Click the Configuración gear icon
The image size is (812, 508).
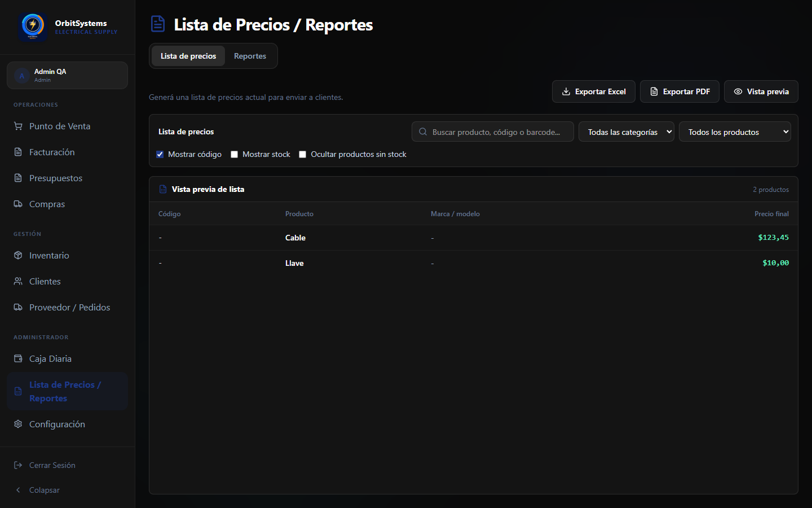[18, 424]
